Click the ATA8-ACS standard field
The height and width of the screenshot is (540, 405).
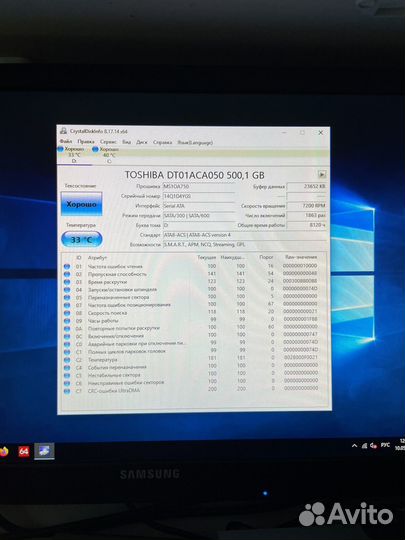[244, 235]
